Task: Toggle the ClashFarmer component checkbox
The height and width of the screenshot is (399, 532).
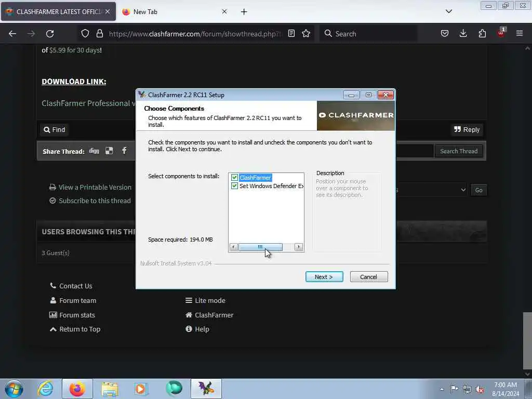Action: pos(234,178)
